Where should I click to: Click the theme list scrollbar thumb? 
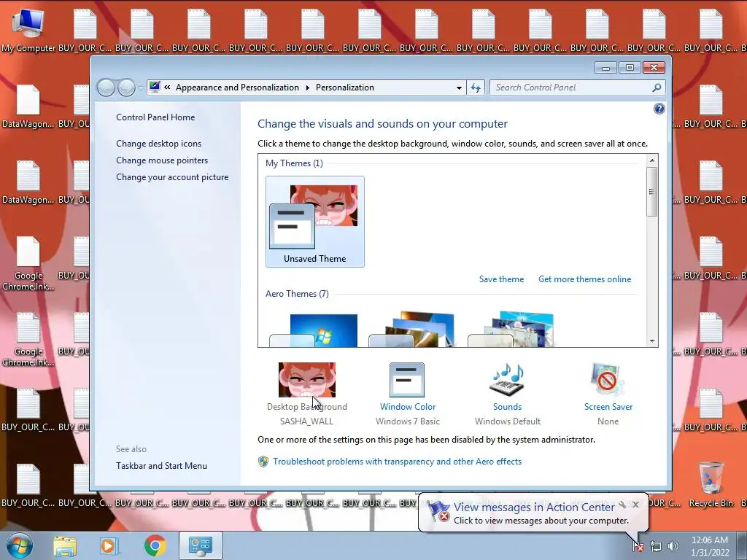pyautogui.click(x=652, y=192)
